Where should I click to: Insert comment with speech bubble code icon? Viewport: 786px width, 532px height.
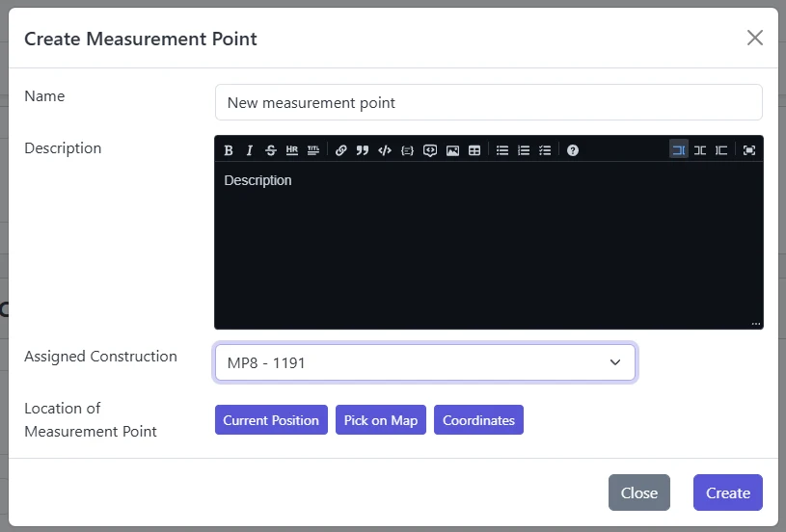pos(429,150)
